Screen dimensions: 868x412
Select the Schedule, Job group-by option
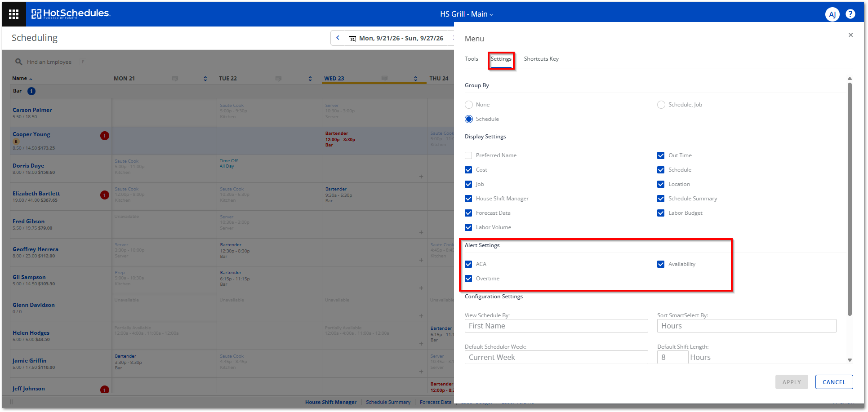coord(661,105)
